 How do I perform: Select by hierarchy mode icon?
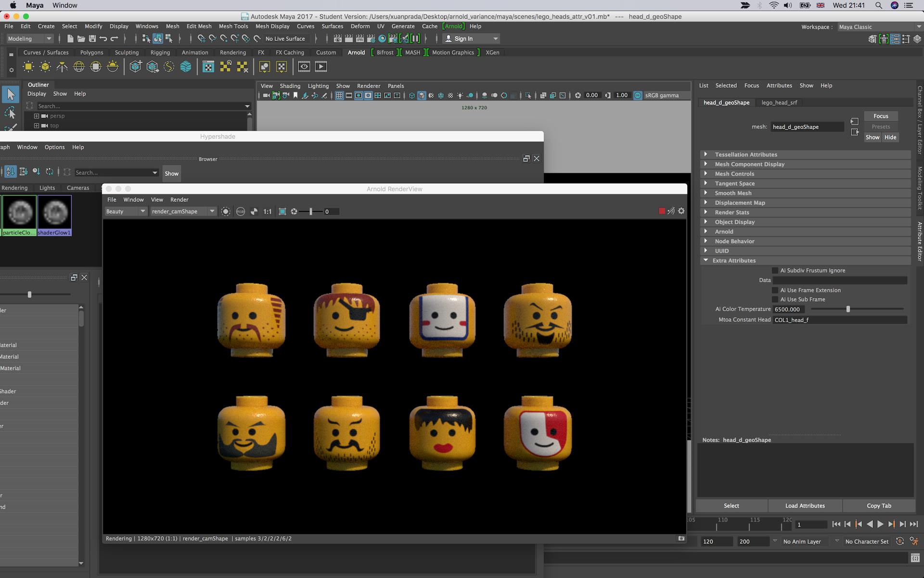point(146,39)
